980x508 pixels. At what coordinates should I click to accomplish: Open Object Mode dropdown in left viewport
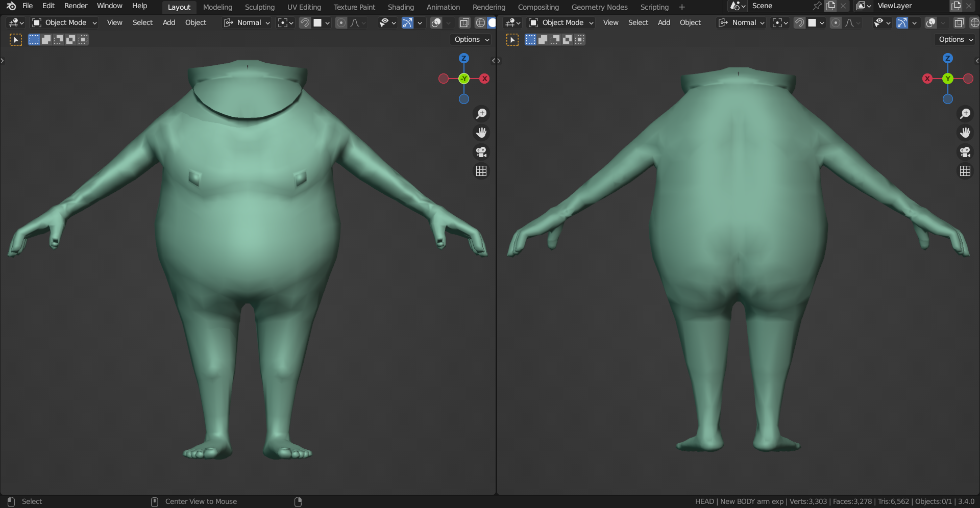[x=64, y=23]
